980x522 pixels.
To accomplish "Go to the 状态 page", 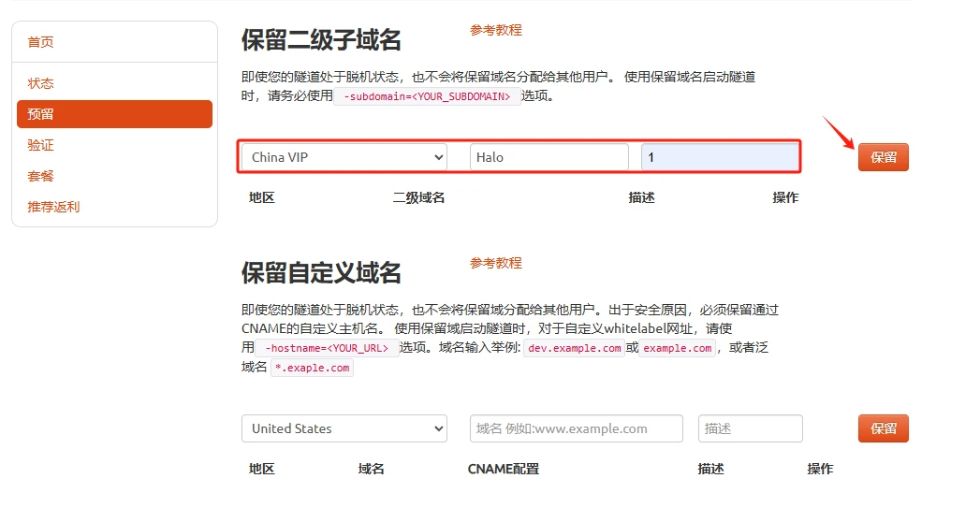I will [x=40, y=83].
